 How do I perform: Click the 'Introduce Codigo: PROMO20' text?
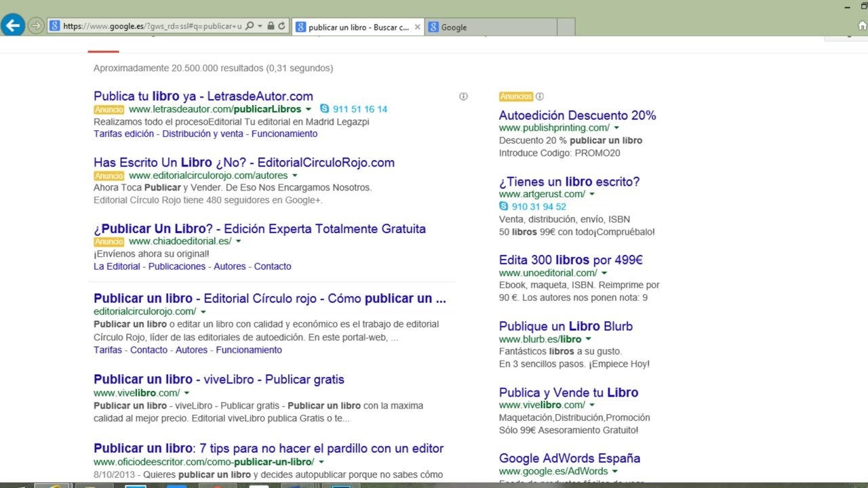point(559,153)
